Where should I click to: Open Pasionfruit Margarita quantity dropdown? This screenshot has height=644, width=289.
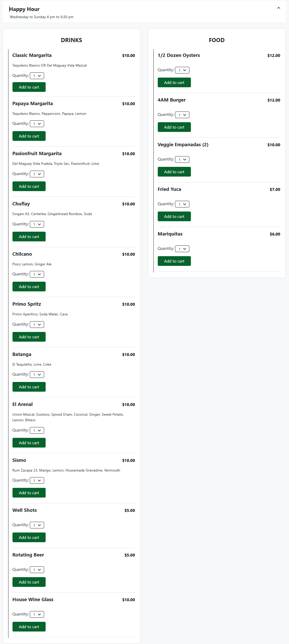37,174
